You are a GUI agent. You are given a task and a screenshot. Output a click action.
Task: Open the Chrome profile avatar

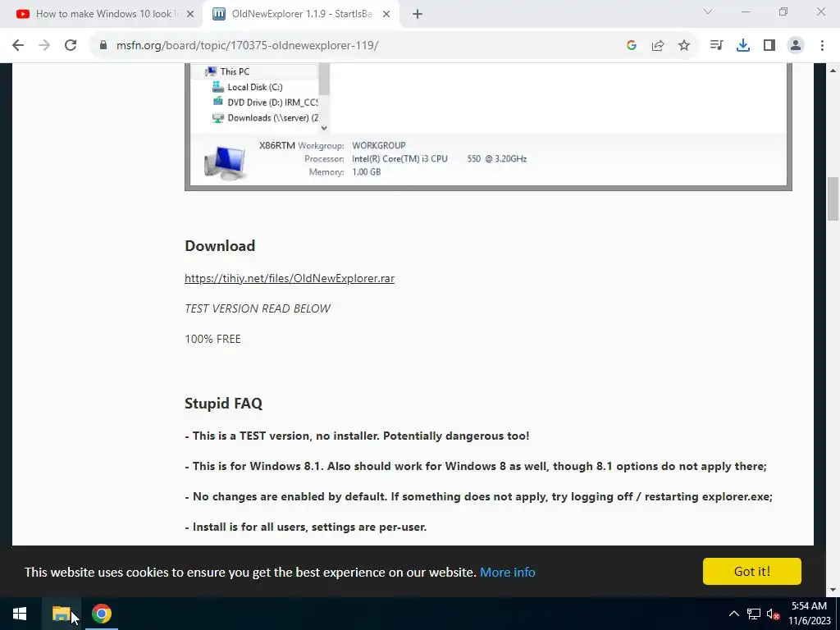coord(796,46)
